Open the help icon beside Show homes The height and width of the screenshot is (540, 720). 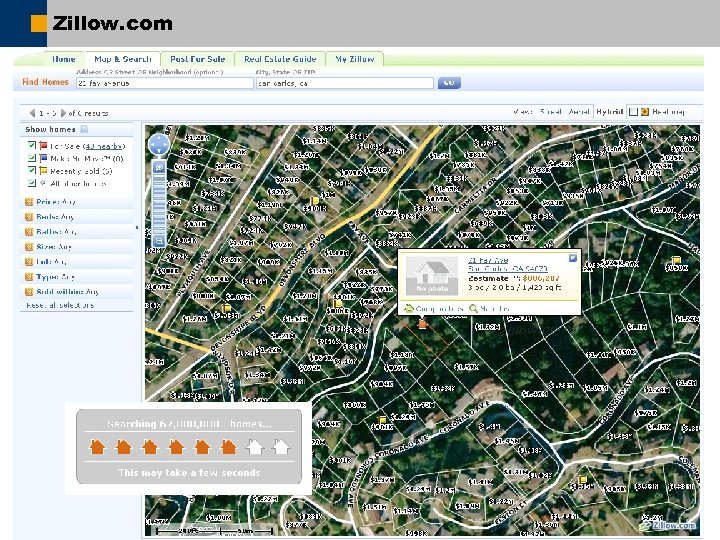(84, 129)
